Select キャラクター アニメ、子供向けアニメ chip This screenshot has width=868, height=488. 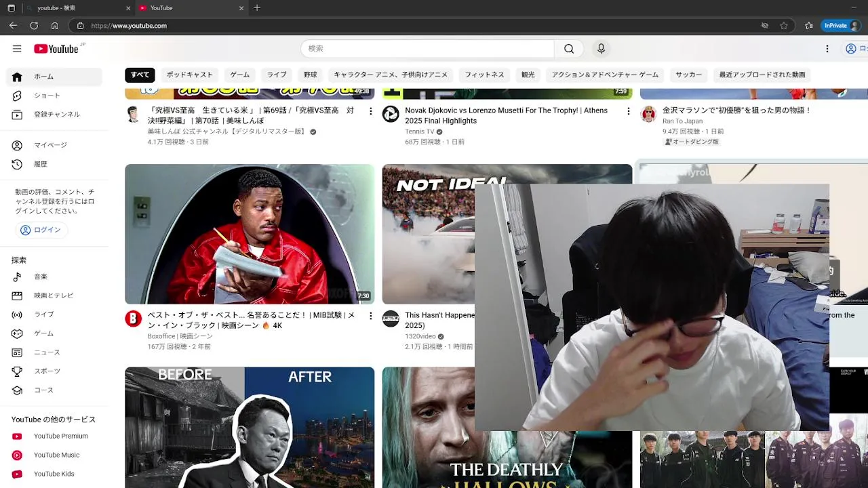[x=391, y=75]
